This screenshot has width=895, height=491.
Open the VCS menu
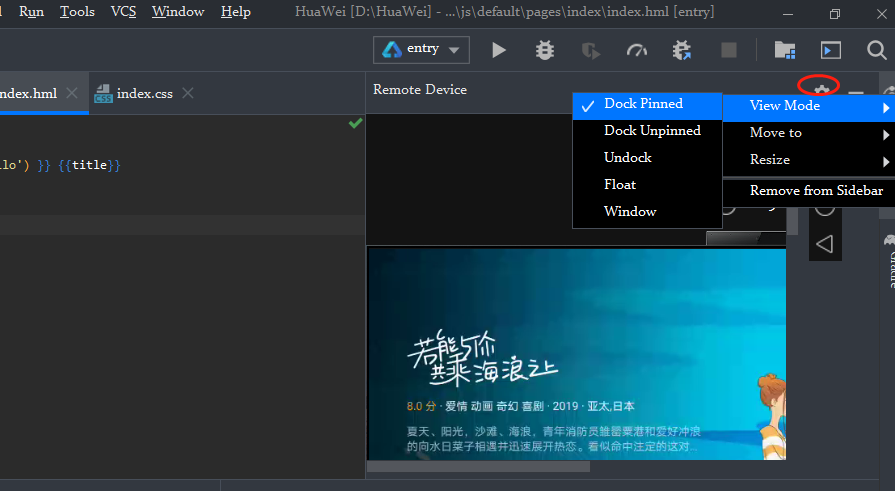(123, 12)
